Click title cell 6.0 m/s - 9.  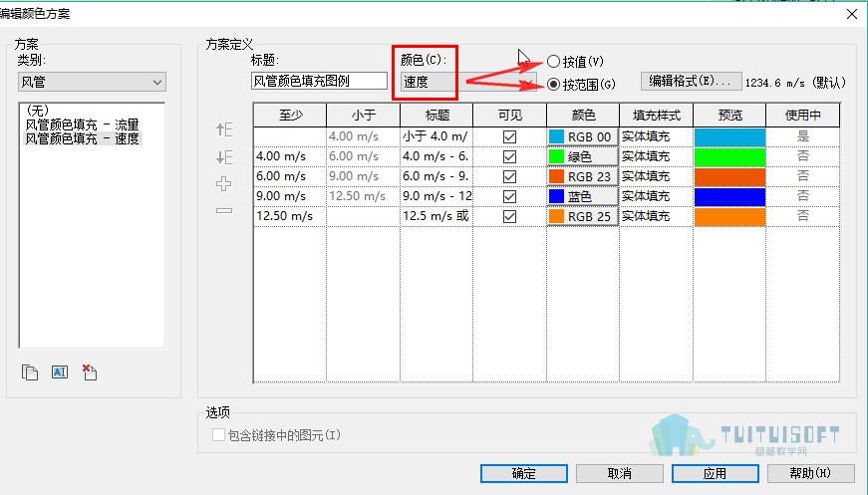[436, 176]
